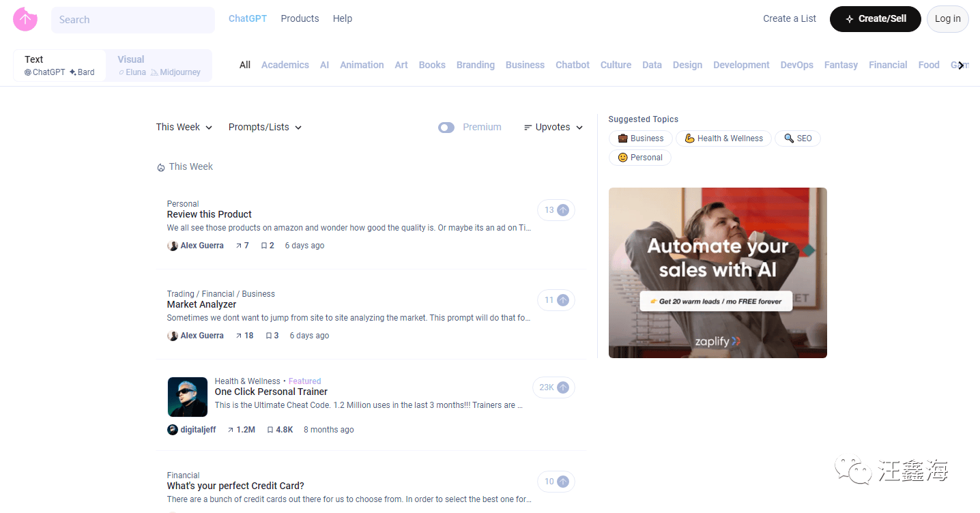Viewport: 980px width, 513px height.
Task: Click the pink arrow site logo
Action: 25,19
